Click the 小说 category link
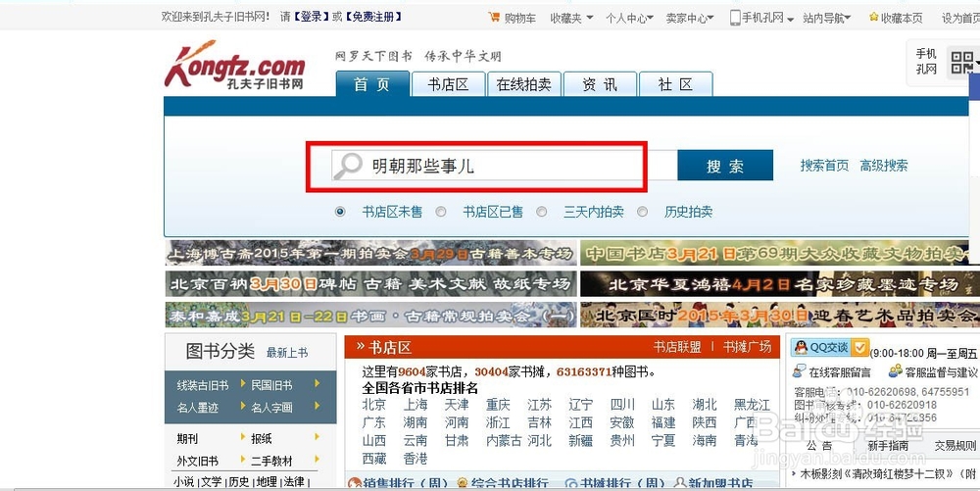Screen dimensions: 980x491 coord(183,481)
